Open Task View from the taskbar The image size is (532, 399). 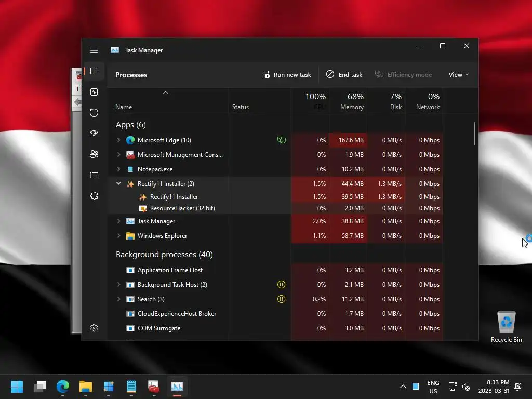(40, 387)
